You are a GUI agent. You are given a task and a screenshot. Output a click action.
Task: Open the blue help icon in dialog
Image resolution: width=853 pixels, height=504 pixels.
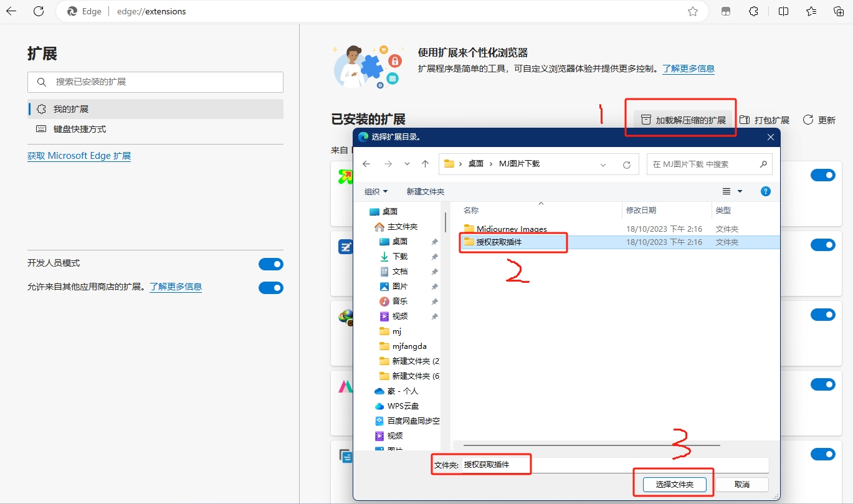point(766,192)
